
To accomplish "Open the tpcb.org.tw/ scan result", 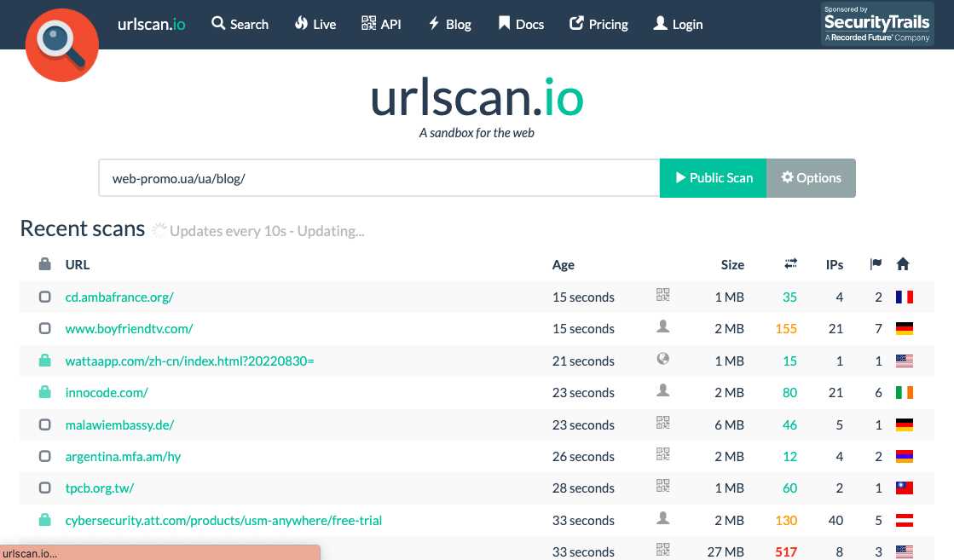I will click(99, 488).
